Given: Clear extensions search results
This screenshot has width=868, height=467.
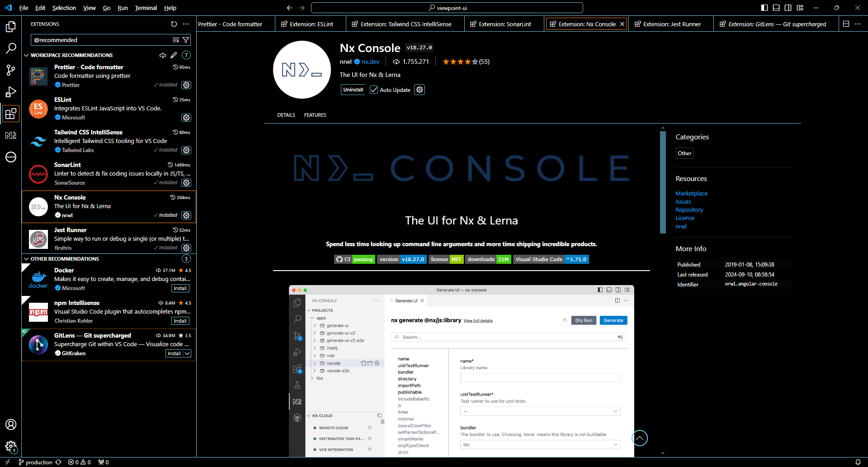Looking at the screenshot, I should pyautogui.click(x=176, y=40).
